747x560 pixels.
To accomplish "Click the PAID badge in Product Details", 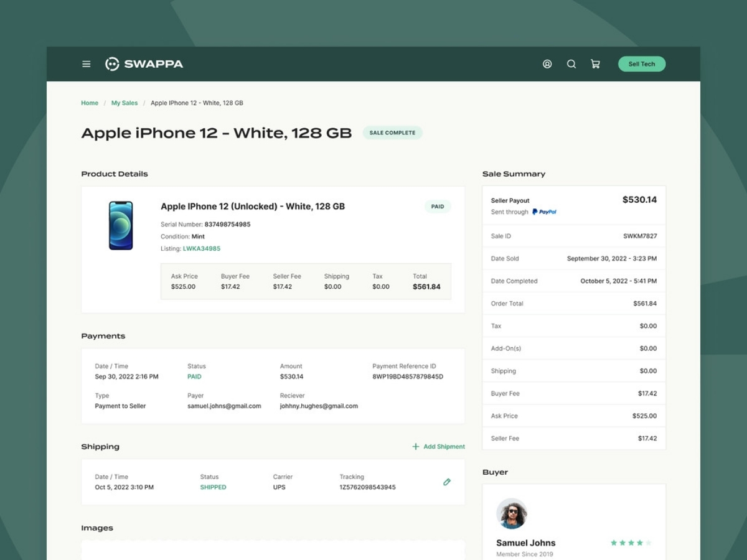I will 438,207.
